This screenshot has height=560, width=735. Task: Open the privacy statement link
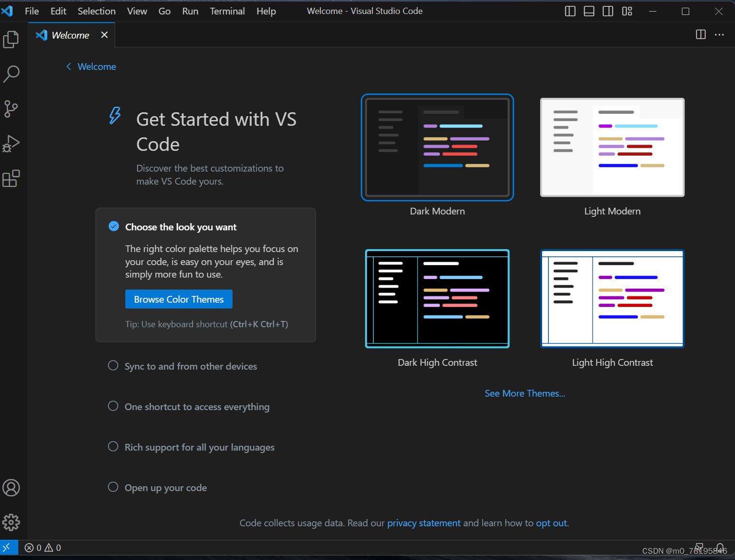(x=423, y=523)
